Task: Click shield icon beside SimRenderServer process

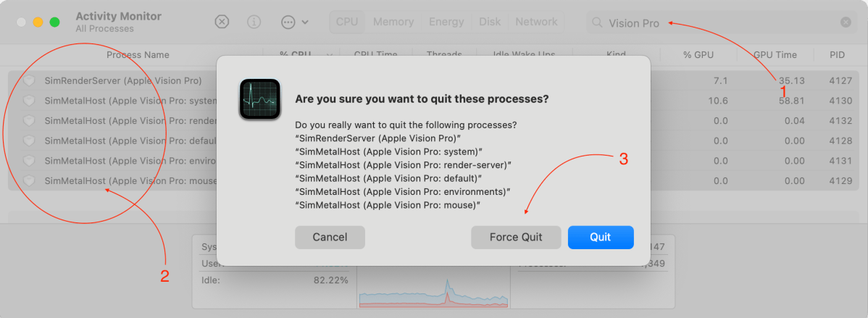Action: pos(29,80)
